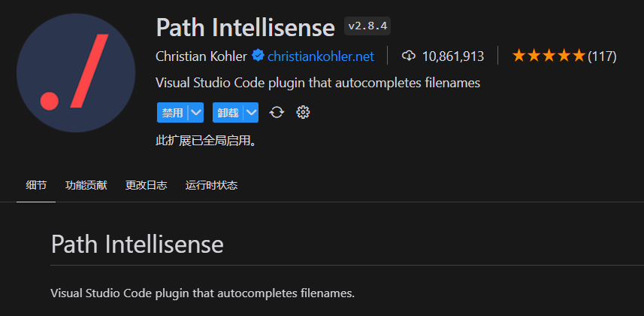Click the 卸载 uninstall button
The height and width of the screenshot is (316, 644).
pos(228,112)
